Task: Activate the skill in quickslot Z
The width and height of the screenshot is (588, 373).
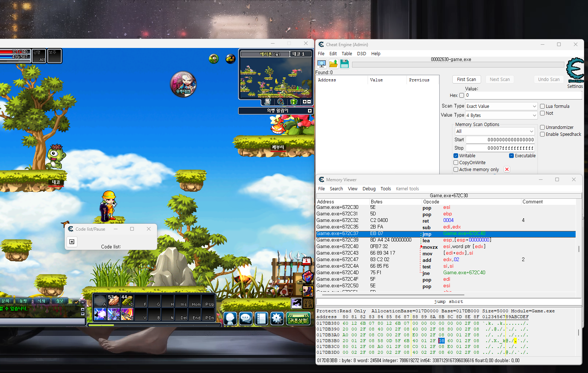Action: [100, 314]
